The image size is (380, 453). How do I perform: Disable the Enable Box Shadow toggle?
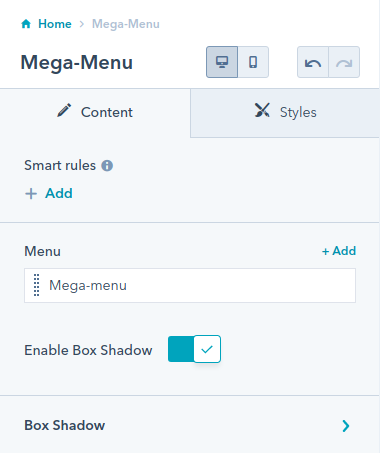pyautogui.click(x=194, y=349)
